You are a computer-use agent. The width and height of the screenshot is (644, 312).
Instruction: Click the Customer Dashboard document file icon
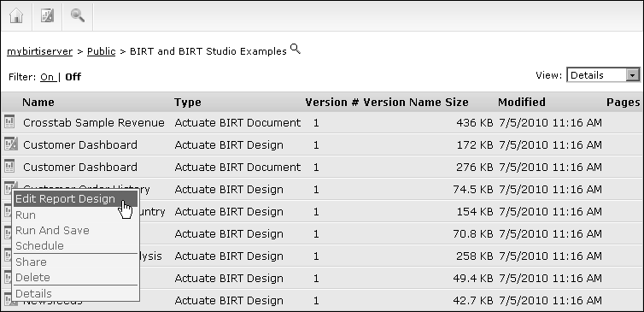click(x=9, y=166)
